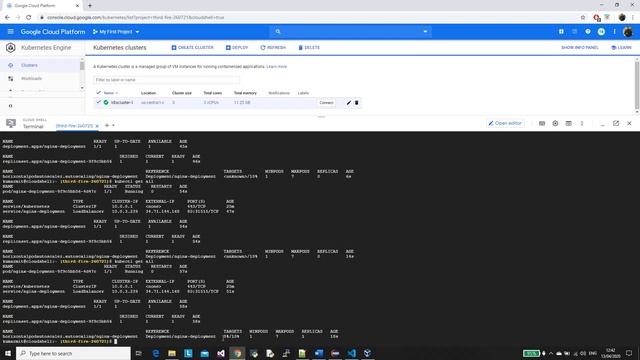Click the Workloads icon in sidebar
The height and width of the screenshot is (360, 640).
(x=11, y=78)
